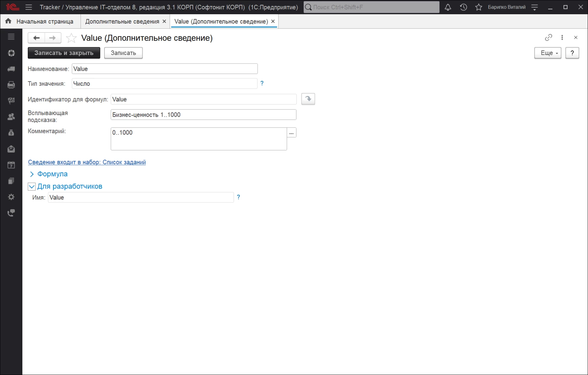Collapse the Для разработчиков section
This screenshot has height=375, width=588.
(x=32, y=187)
